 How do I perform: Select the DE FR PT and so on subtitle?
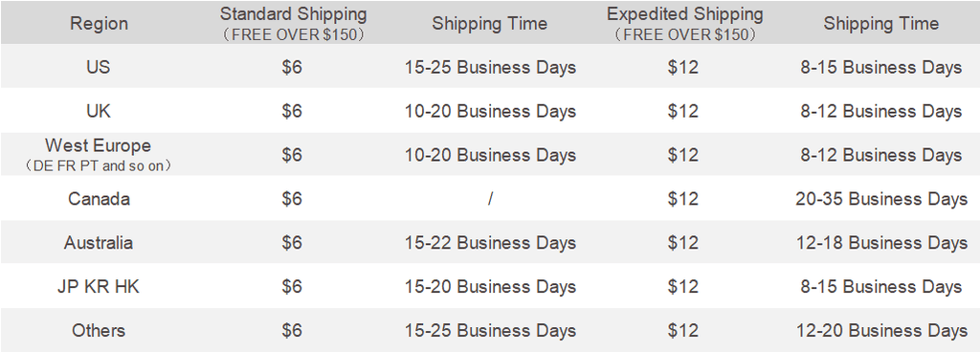(x=99, y=166)
